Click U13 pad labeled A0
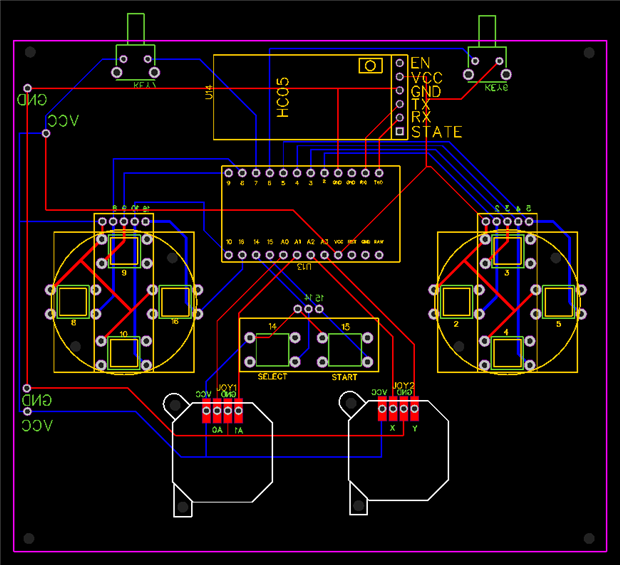620x565 pixels. click(x=283, y=255)
